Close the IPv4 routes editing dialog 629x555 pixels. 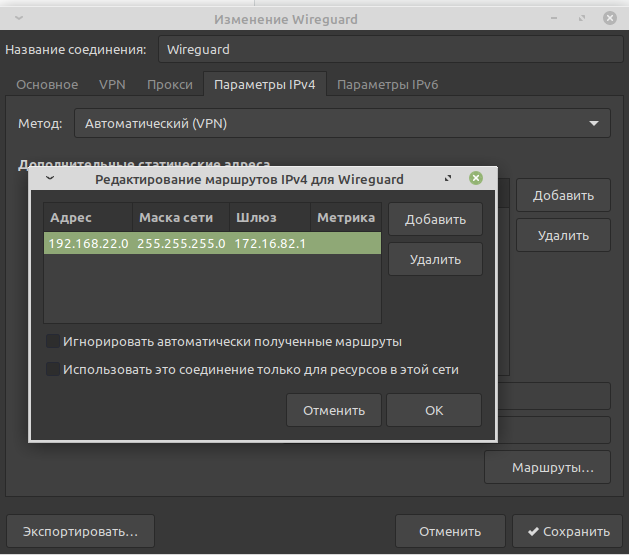click(476, 179)
